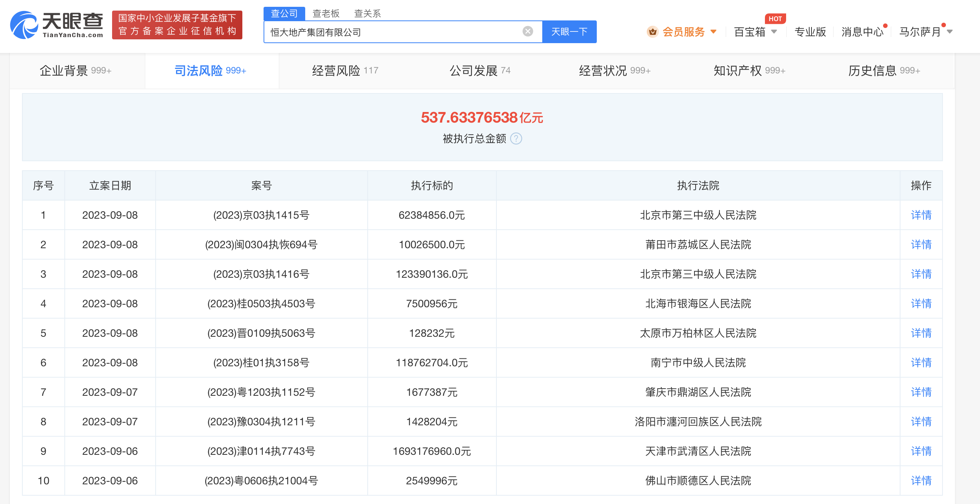View 详情 for case (2023)豫0304执1211号
Image resolution: width=980 pixels, height=504 pixels.
tap(921, 422)
